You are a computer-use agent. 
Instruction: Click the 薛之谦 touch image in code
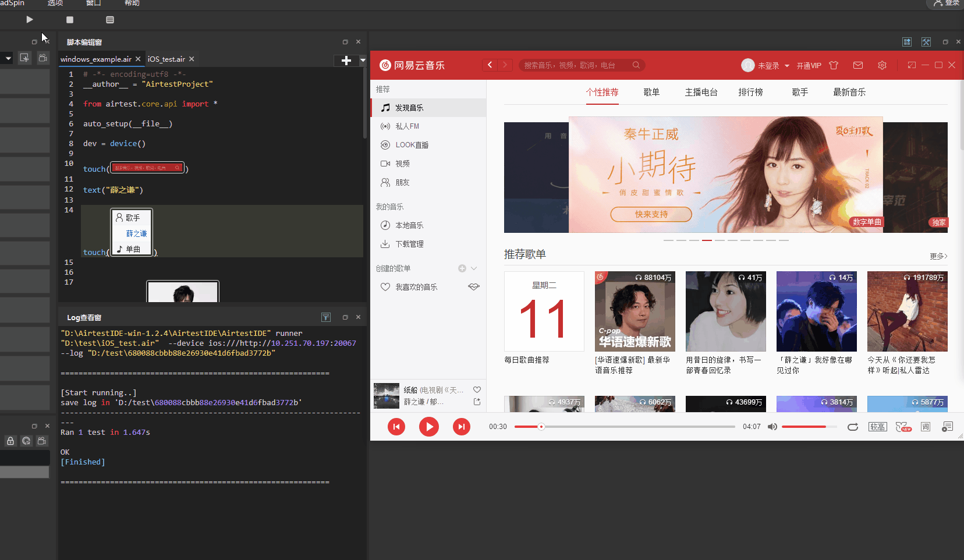132,232
